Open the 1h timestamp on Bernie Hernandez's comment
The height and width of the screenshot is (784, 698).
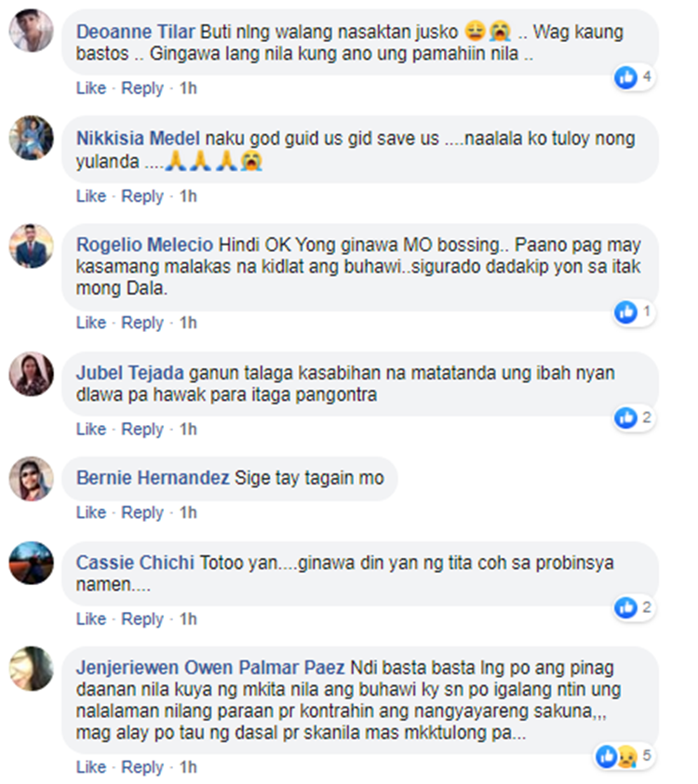188,512
